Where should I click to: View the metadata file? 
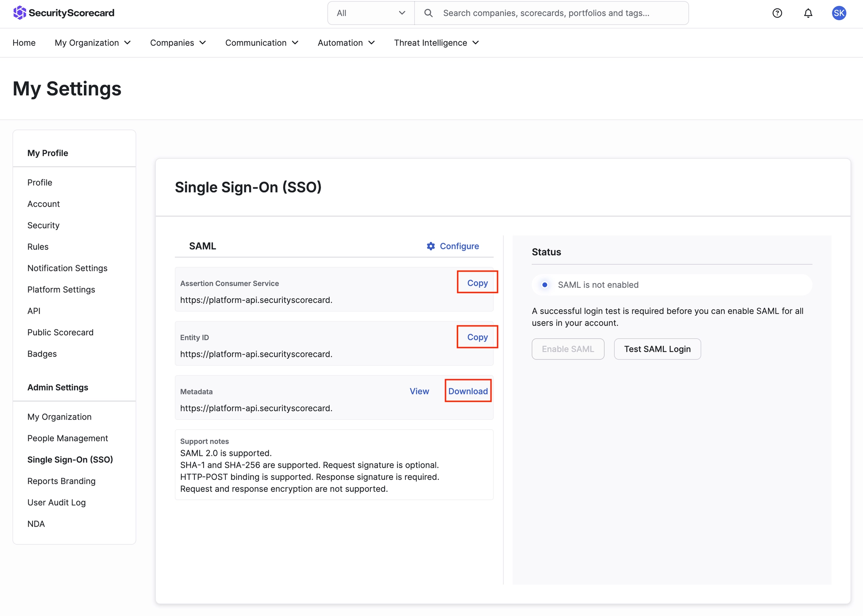coord(419,391)
